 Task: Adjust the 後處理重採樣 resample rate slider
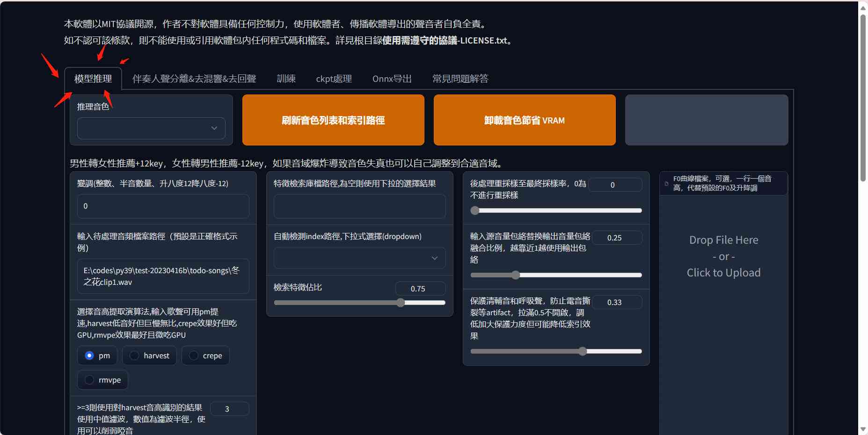point(556,210)
